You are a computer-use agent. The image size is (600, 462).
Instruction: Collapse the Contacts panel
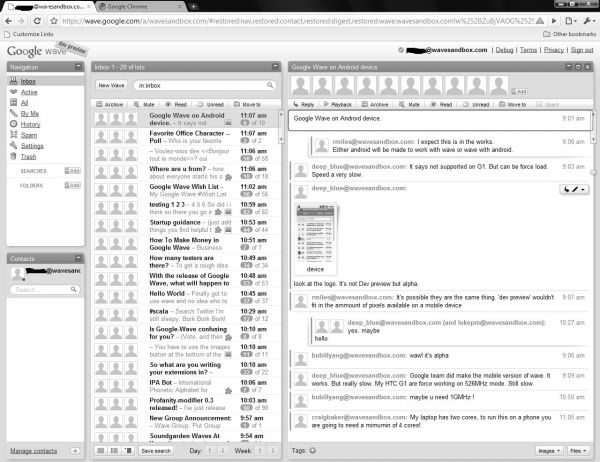tap(78, 258)
